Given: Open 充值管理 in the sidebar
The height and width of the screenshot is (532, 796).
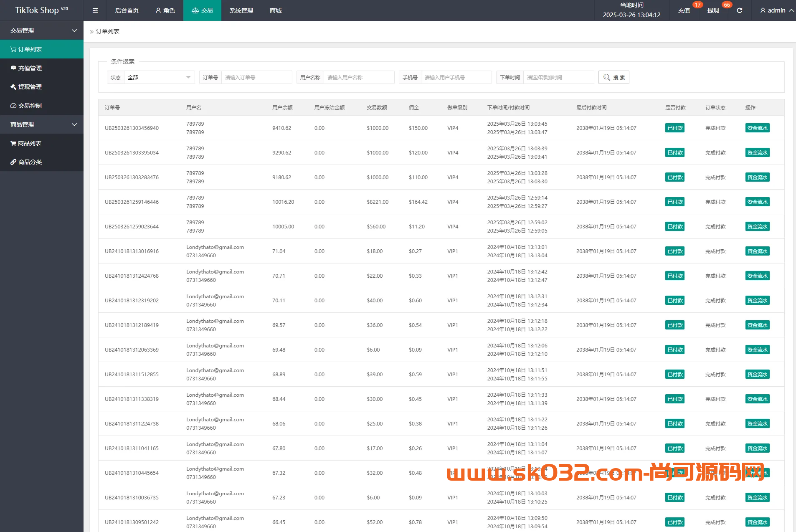Looking at the screenshot, I should point(30,68).
